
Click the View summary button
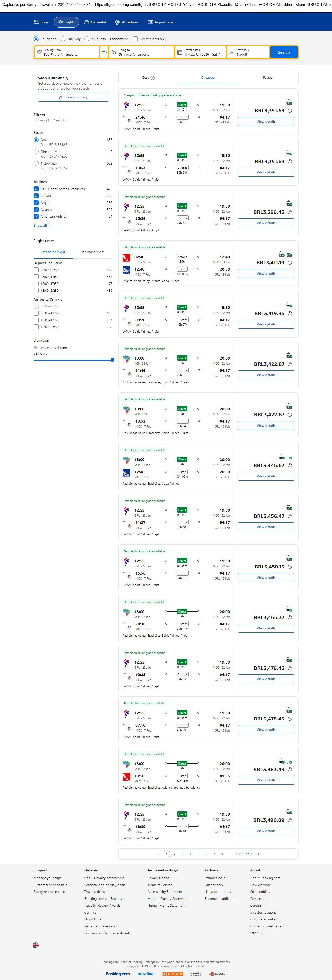[73, 97]
